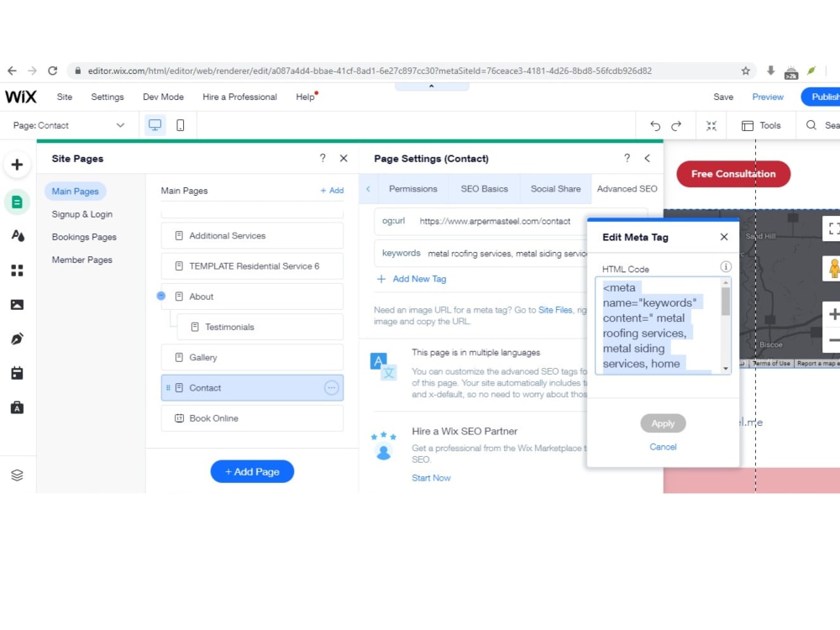Click Cancel in Edit Meta Tag dialog

663,447
